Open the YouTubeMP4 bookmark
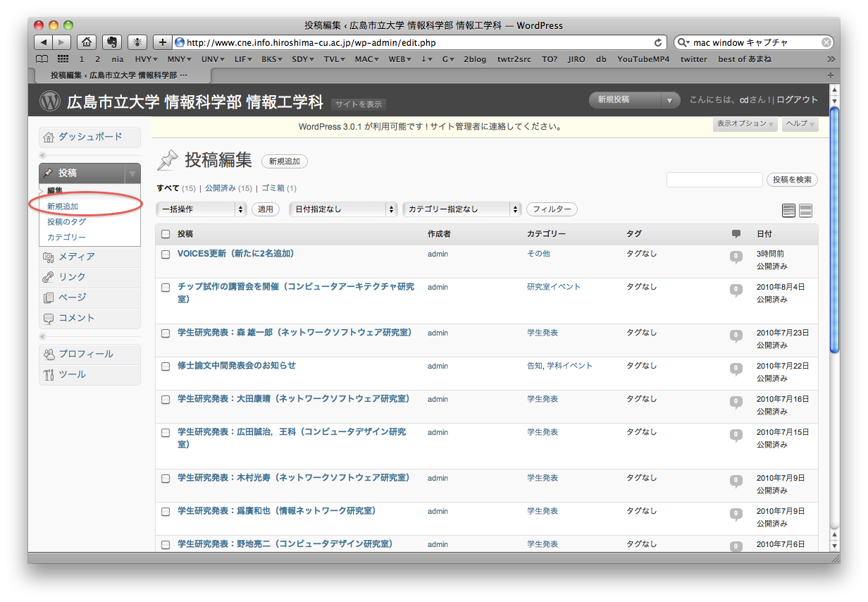Screen dimensions: 868x602 [x=645, y=59]
